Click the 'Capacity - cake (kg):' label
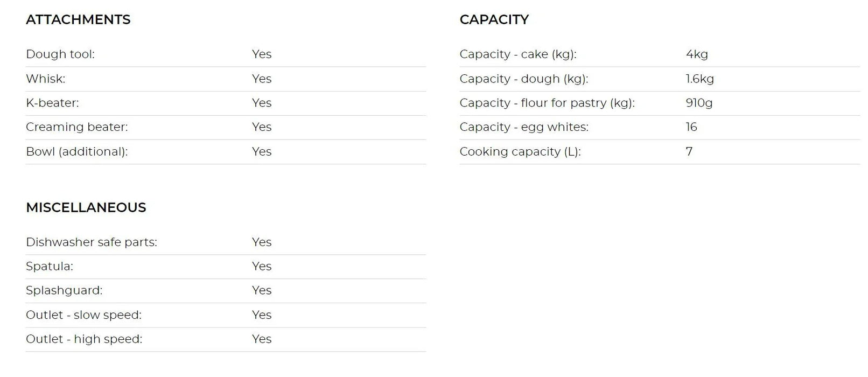This screenshot has height=377, width=868. pos(517,54)
